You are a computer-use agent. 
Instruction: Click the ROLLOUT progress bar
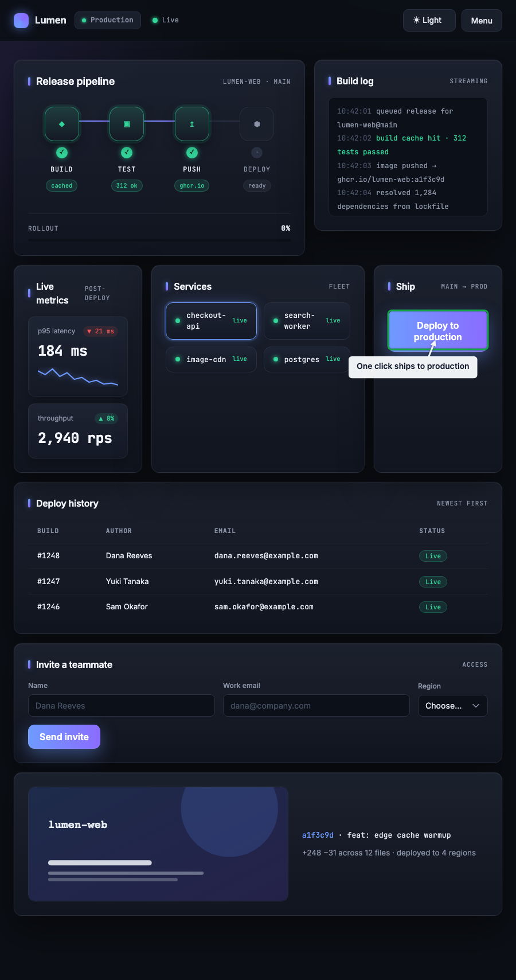tap(159, 240)
